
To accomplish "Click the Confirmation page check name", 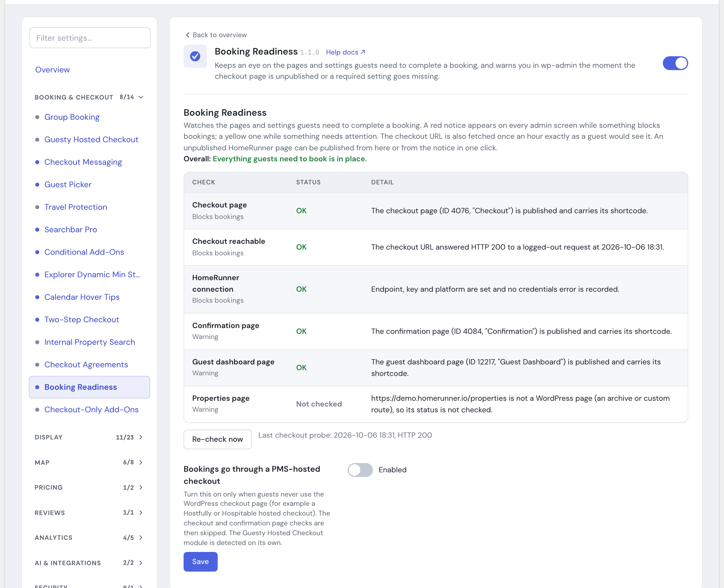I will [x=226, y=325].
